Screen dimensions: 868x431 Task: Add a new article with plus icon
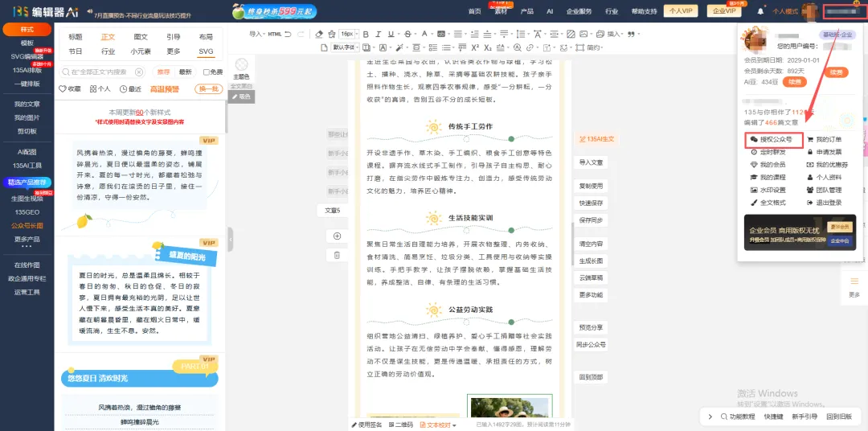click(337, 236)
